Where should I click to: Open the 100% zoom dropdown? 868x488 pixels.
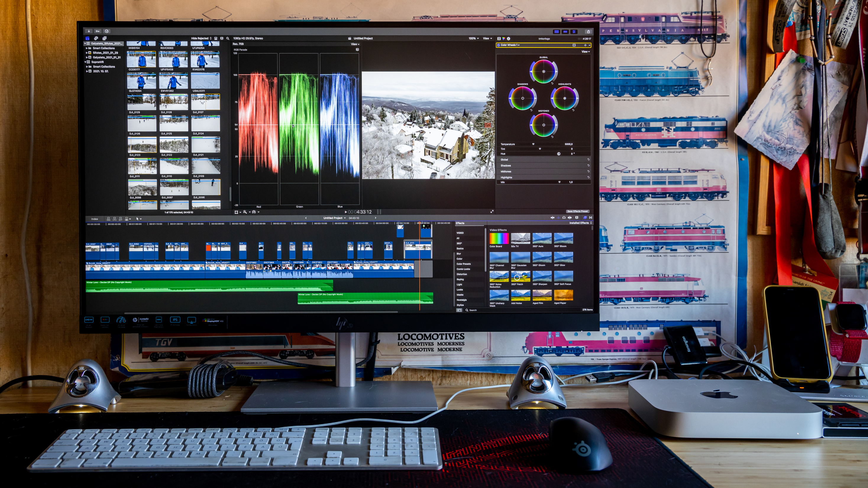coord(473,38)
